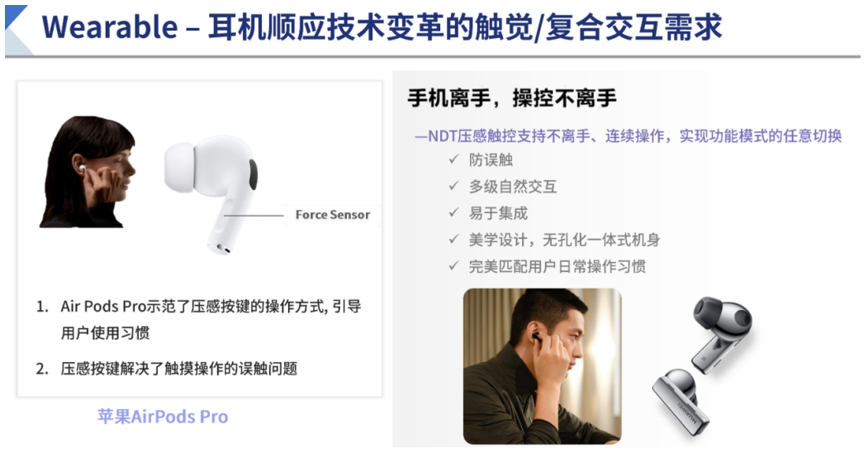
Task: Click the blue corner logo beside the title
Action: coord(17,29)
